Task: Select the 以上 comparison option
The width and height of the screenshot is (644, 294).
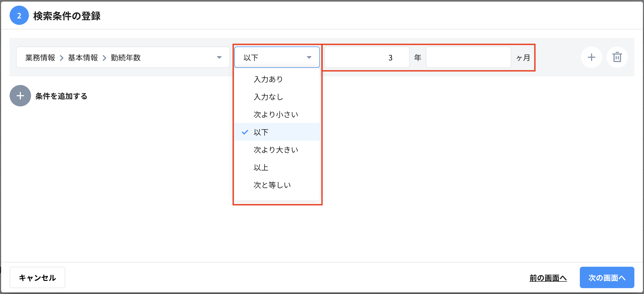Action: click(x=261, y=167)
